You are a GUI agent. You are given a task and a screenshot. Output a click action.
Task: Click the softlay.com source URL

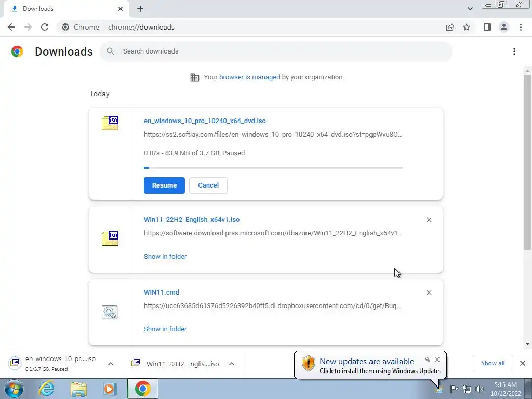coord(273,135)
